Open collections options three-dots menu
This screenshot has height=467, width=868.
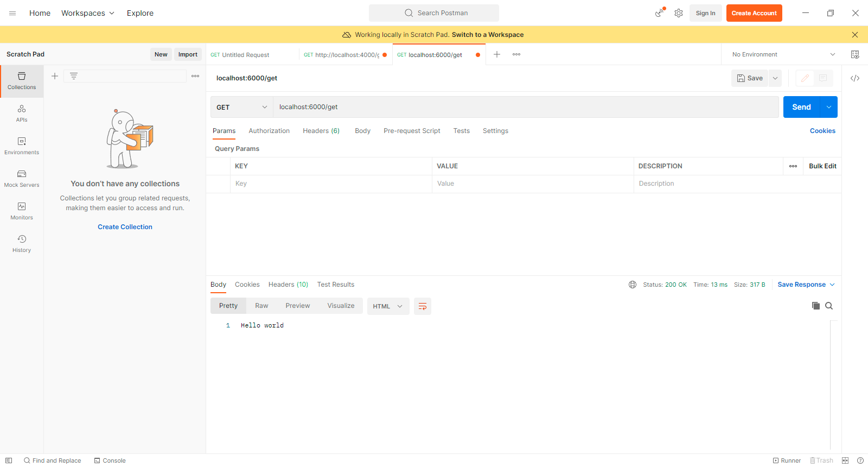pyautogui.click(x=195, y=76)
